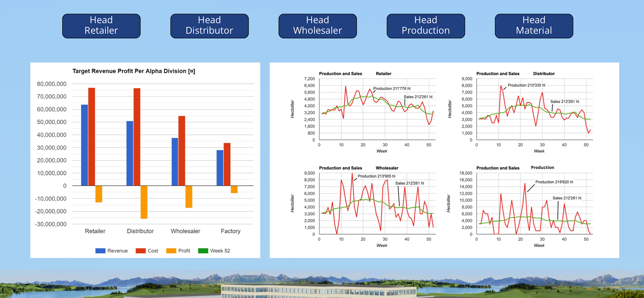Select the Distributor red cost bar
The width and height of the screenshot is (644, 298).
point(137,137)
